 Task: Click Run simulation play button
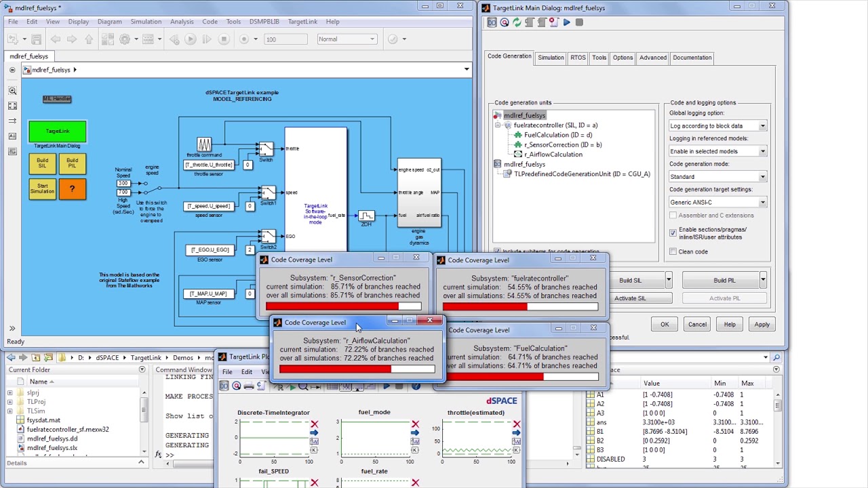(x=191, y=39)
